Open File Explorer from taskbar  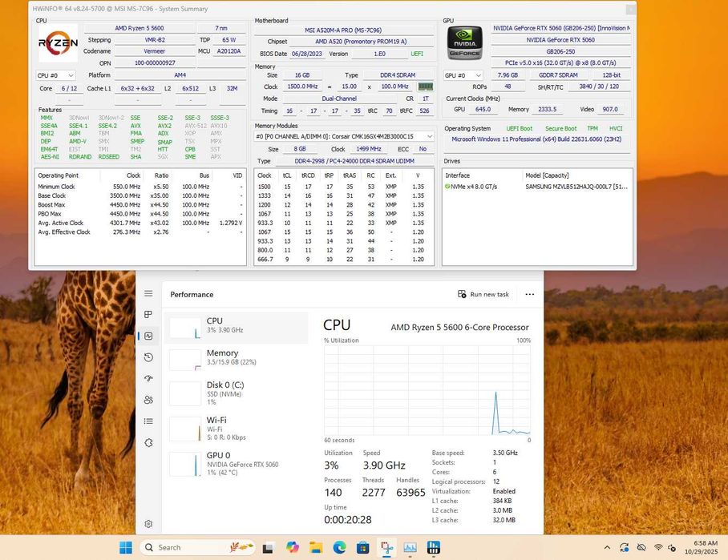tap(316, 547)
